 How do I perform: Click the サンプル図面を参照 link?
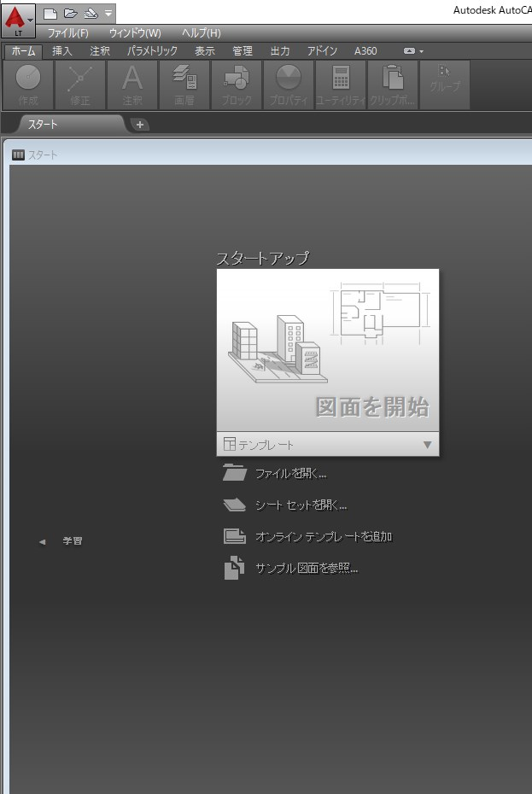[306, 569]
